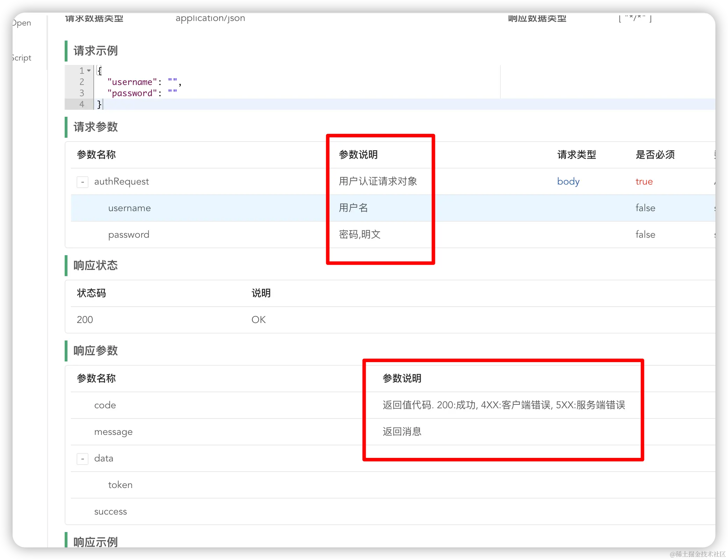Select the token response field row
This screenshot has width=728, height=560.
(x=120, y=485)
